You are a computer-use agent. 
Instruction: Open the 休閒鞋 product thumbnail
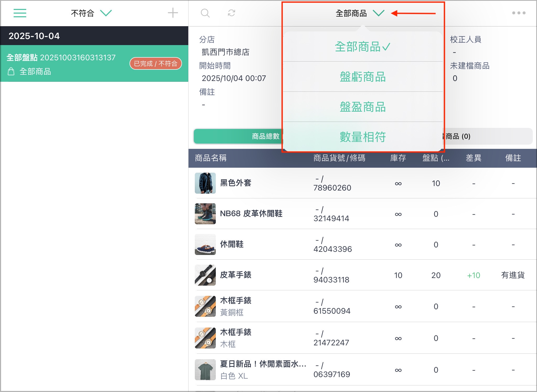pos(205,244)
